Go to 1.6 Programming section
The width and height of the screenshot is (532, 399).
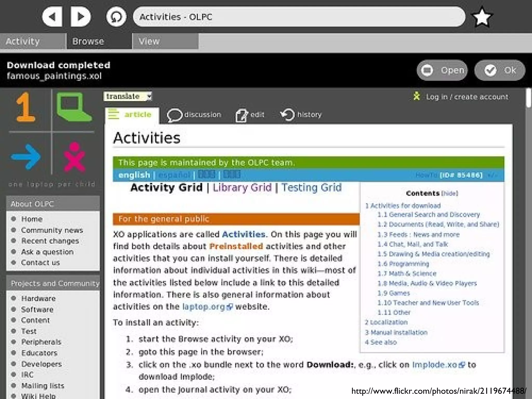coord(403,264)
